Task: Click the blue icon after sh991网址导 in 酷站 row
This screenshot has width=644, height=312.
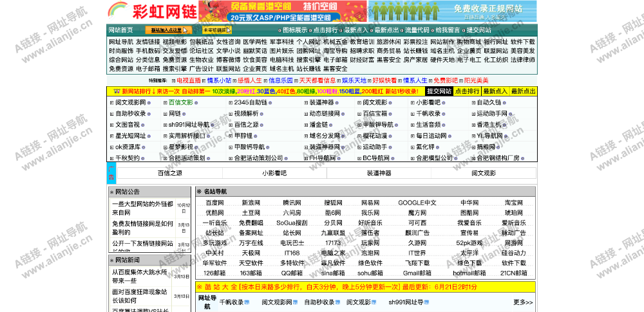Action: point(427,302)
